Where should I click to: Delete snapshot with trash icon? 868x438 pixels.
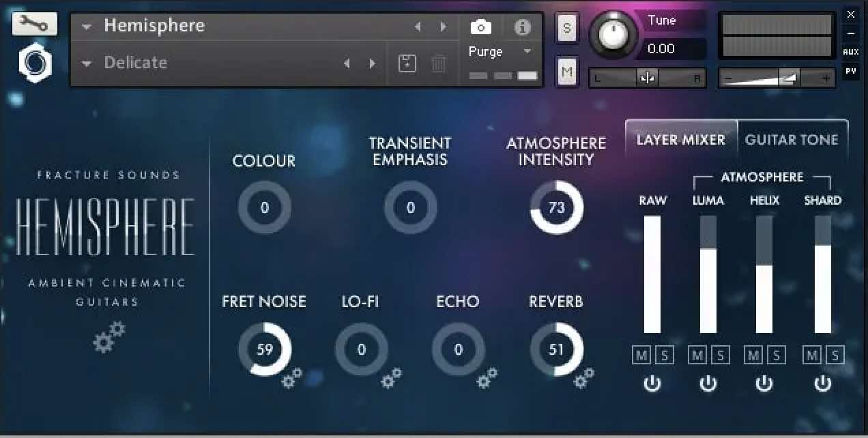tap(439, 63)
